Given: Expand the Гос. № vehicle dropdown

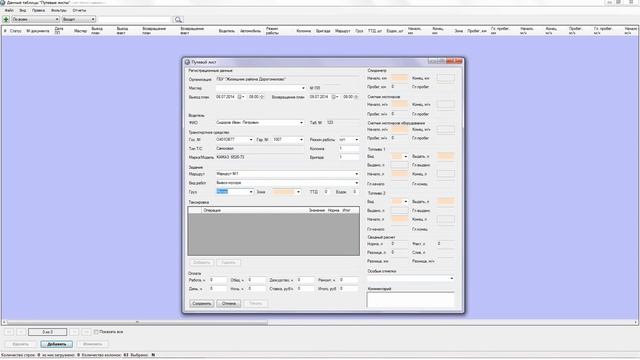Looking at the screenshot, I should (x=251, y=140).
